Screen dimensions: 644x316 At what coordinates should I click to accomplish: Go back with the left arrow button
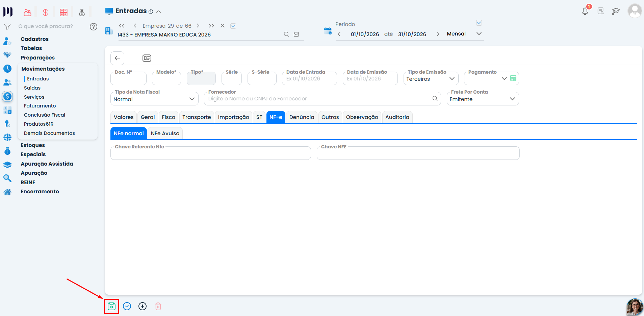coord(118,58)
